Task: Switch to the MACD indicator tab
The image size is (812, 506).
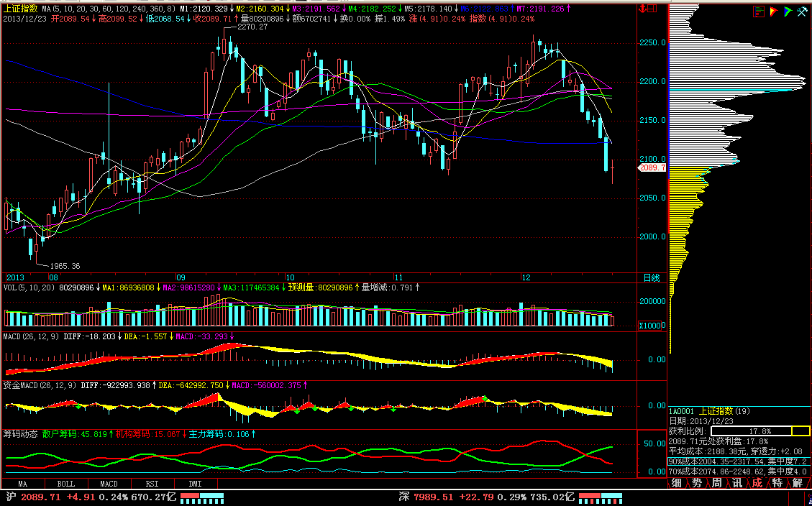Action: [x=109, y=484]
